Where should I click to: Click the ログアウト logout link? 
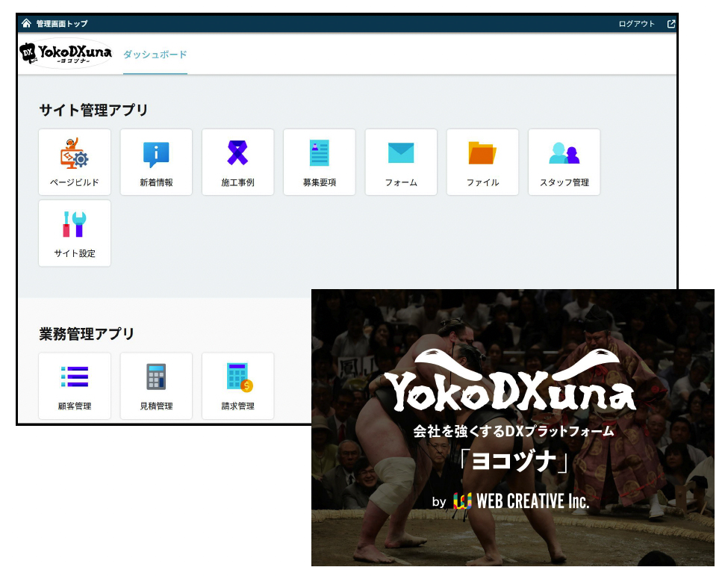point(636,24)
